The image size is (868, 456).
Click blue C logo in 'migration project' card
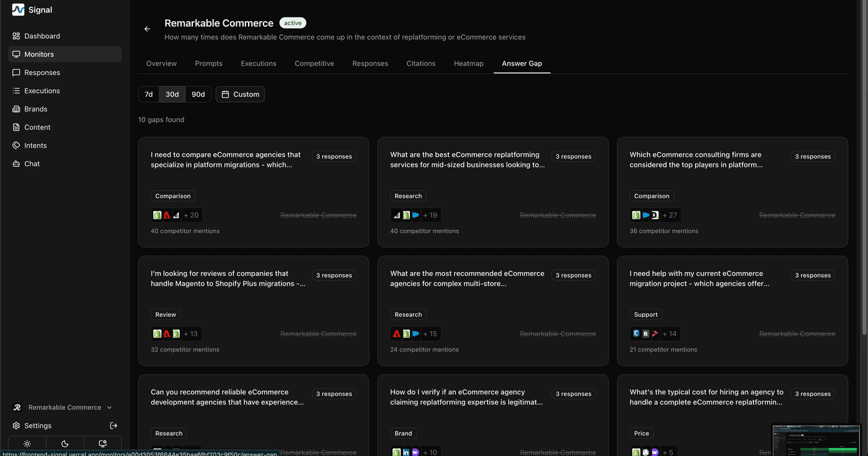tap(636, 333)
